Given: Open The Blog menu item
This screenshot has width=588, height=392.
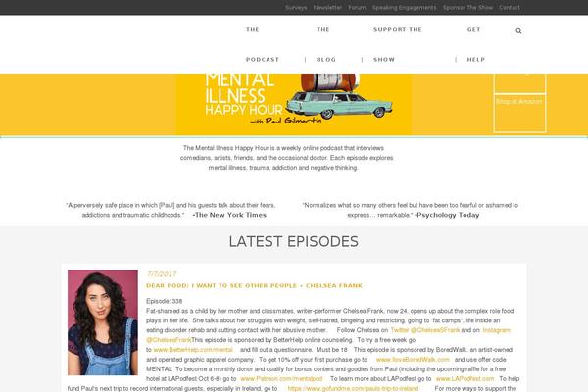Looking at the screenshot, I should click(x=326, y=45).
